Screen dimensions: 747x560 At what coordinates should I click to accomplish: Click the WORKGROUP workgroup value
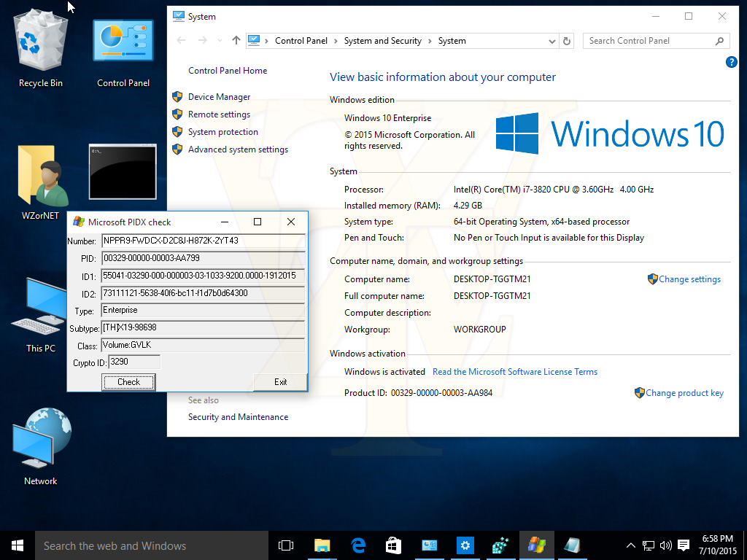(480, 330)
